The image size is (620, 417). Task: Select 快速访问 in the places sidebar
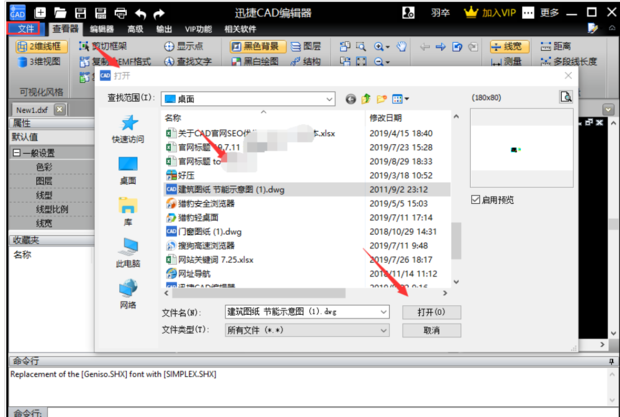(x=128, y=129)
